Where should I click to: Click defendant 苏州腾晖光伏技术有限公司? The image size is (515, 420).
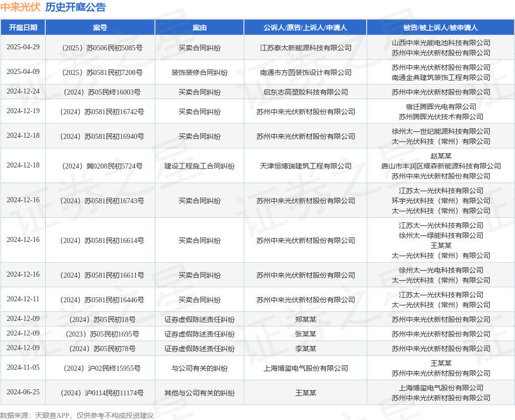point(441,117)
